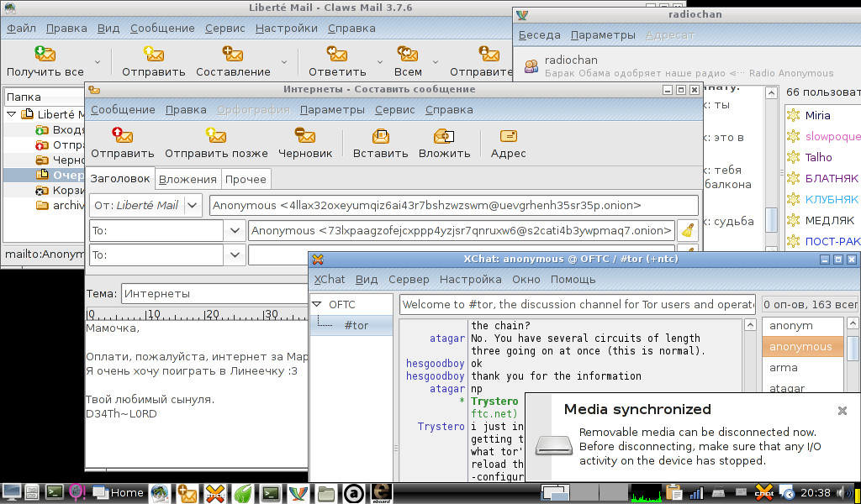Click the Вложить attach icon
The width and height of the screenshot is (861, 504).
click(444, 135)
